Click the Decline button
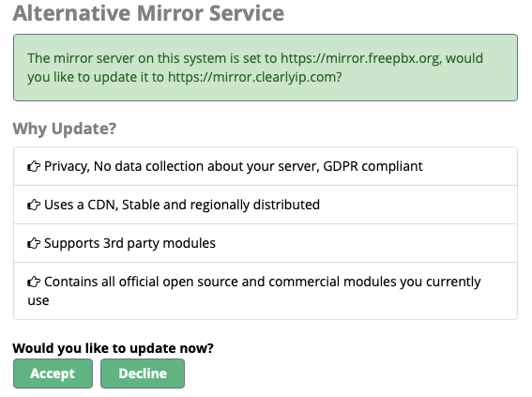Viewport: 532px width, 397px height. point(143,374)
